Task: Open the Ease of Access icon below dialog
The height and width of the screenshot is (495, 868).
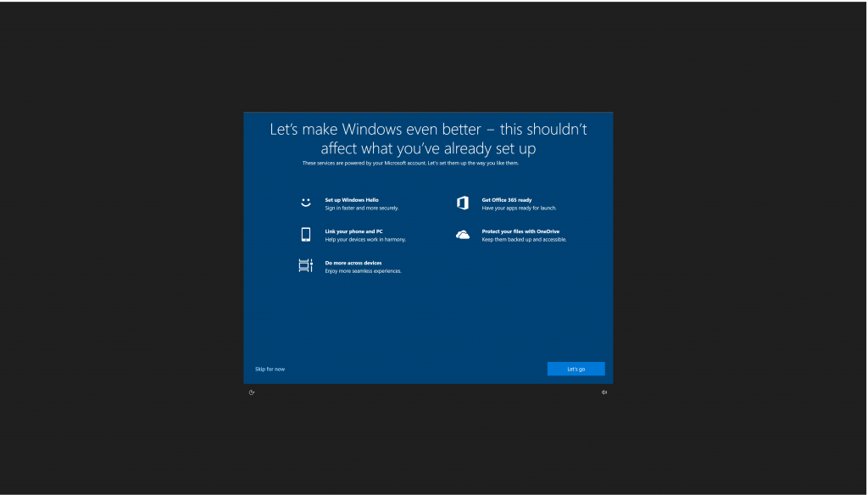Action: click(x=252, y=392)
